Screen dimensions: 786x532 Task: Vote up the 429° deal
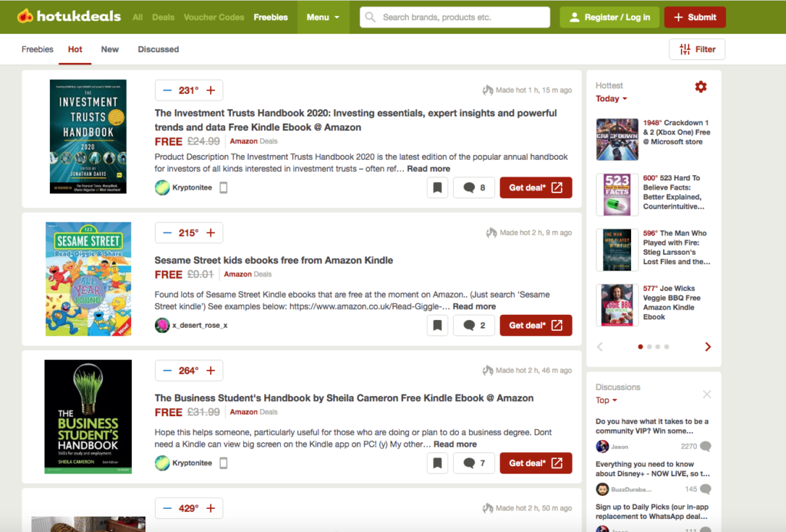(x=211, y=508)
